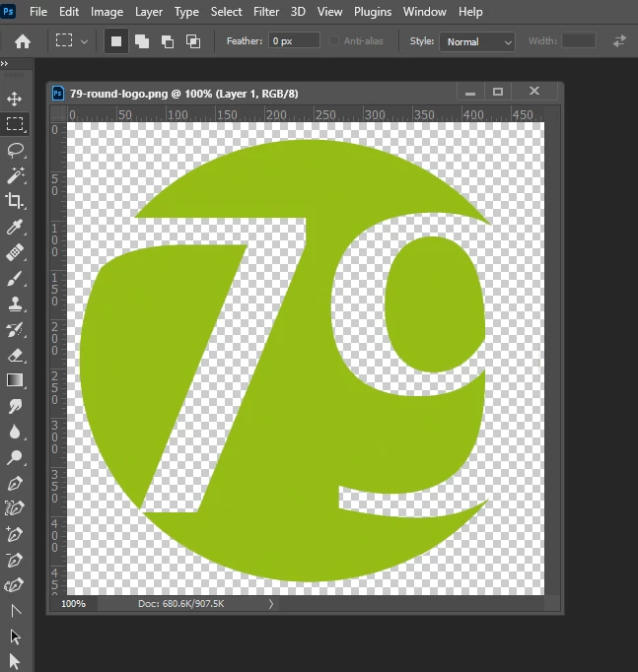Select the History Brush tool

pos(15,329)
